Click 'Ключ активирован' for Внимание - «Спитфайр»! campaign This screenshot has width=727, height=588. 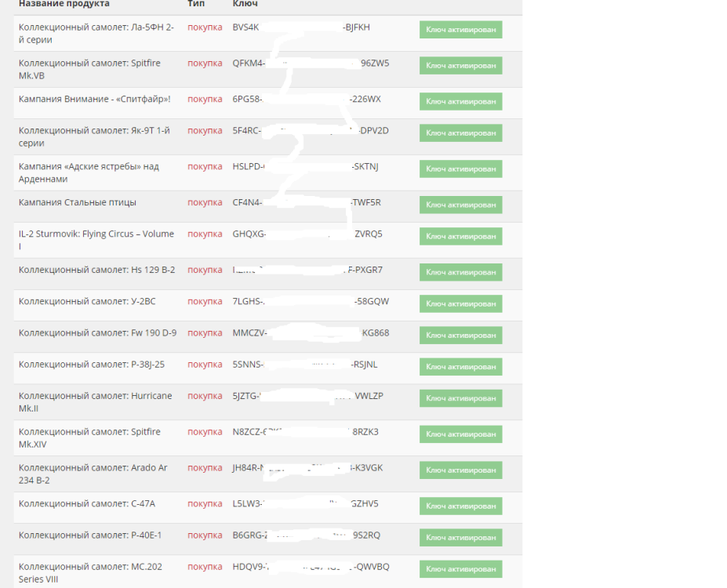coord(460,101)
